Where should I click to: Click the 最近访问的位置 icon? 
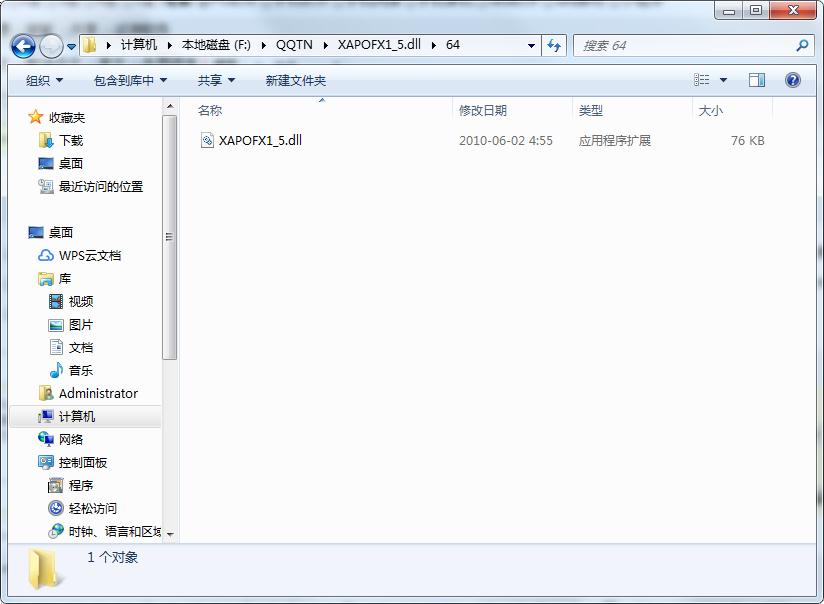tap(46, 187)
